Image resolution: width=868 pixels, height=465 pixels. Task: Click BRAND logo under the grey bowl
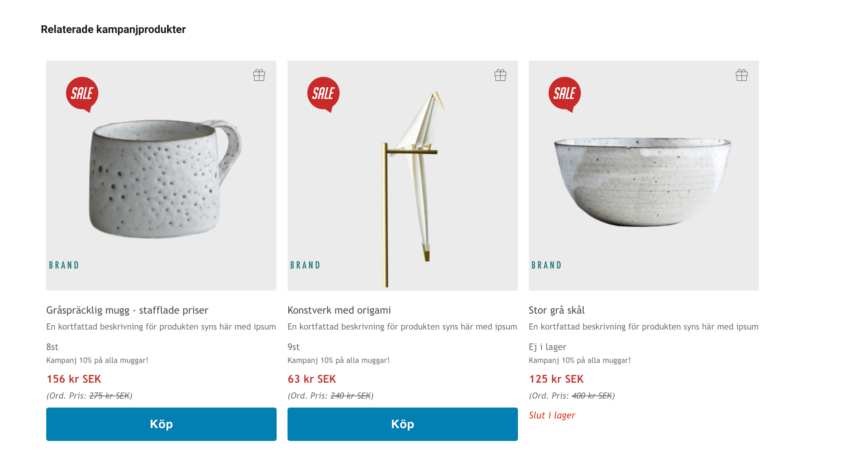[x=547, y=265]
